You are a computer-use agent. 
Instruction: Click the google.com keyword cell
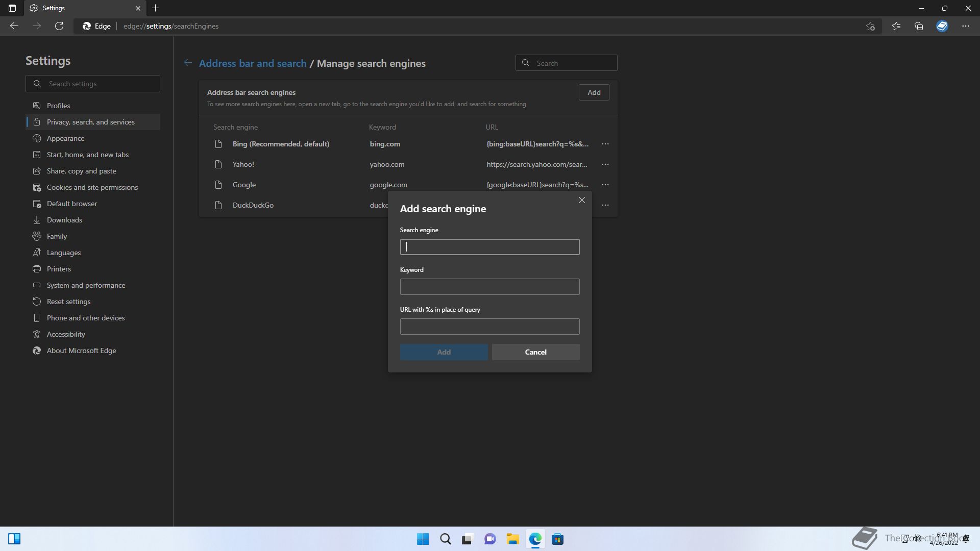click(x=388, y=185)
